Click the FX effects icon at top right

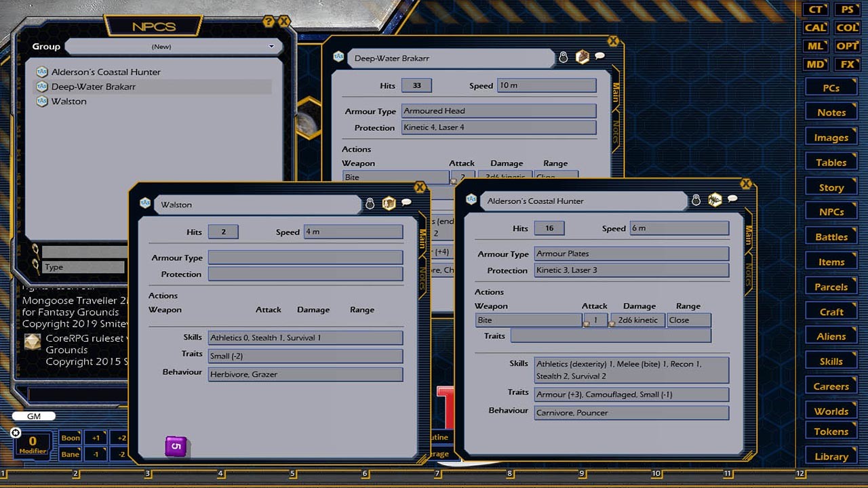[847, 64]
